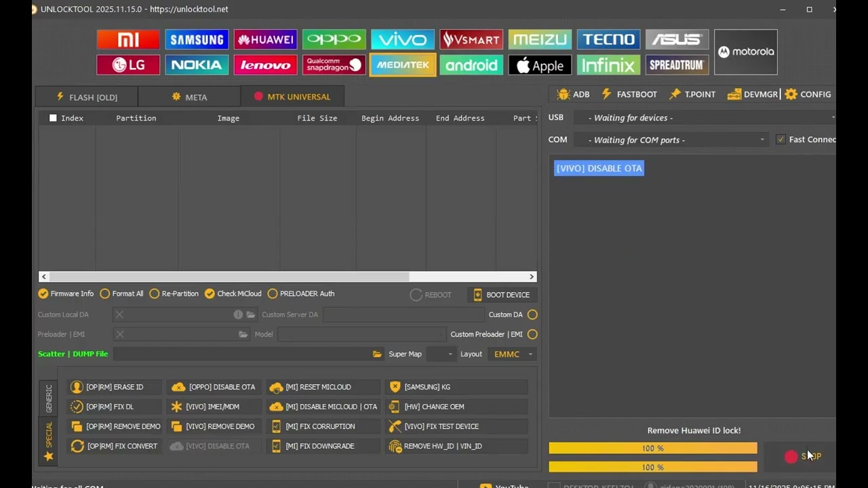Image resolution: width=868 pixels, height=488 pixels.
Task: Toggle the Check MiCloud option
Action: tap(233, 293)
